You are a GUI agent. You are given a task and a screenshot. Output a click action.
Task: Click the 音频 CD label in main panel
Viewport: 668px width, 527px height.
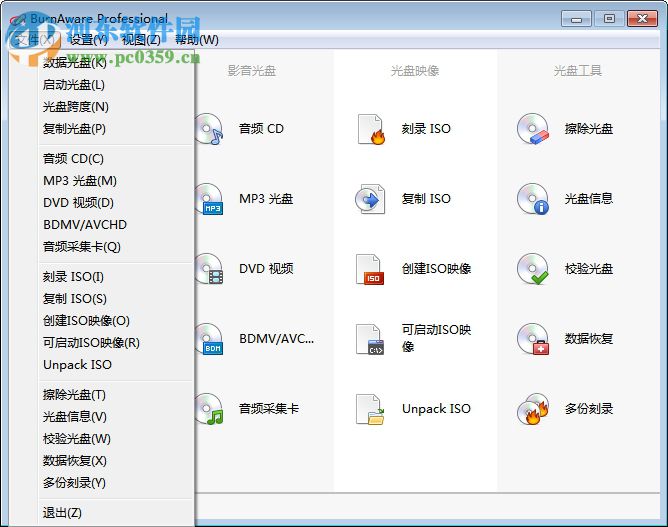click(261, 129)
